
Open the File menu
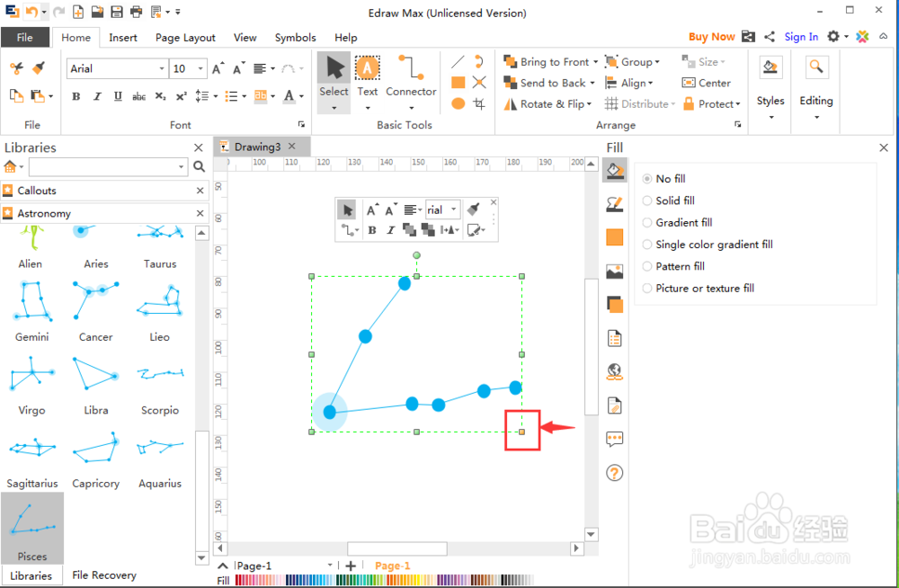point(24,37)
